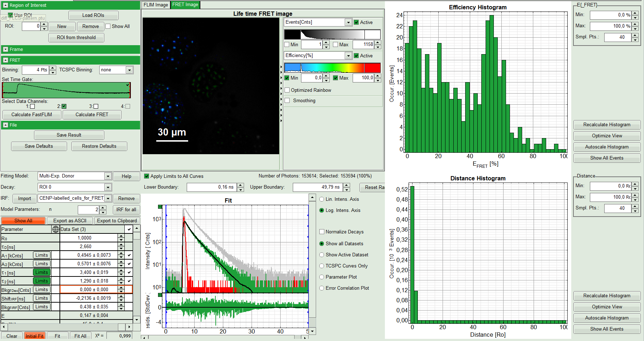644x341 pixels.
Task: Click the Calculate FRET button
Action: [92, 115]
